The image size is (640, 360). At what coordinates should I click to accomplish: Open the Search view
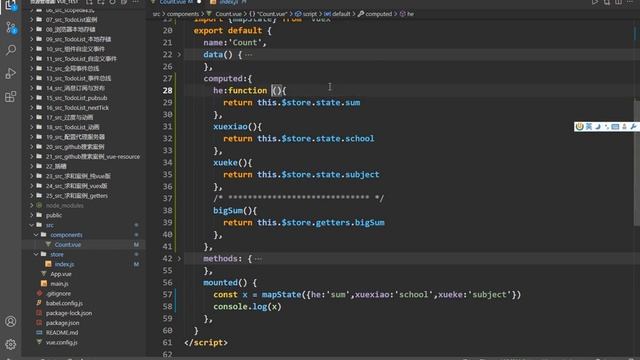coord(11,50)
